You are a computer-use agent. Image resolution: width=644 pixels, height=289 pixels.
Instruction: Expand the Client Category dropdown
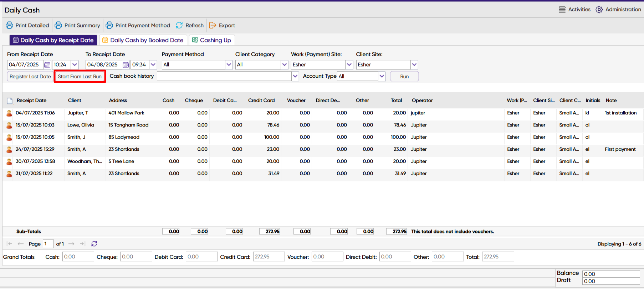coord(284,65)
